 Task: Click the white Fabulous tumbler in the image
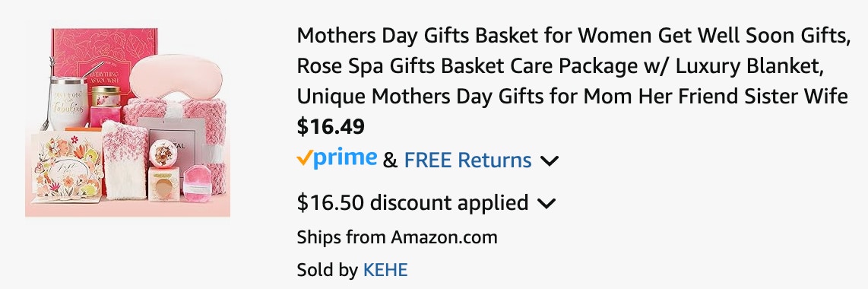coord(68,103)
